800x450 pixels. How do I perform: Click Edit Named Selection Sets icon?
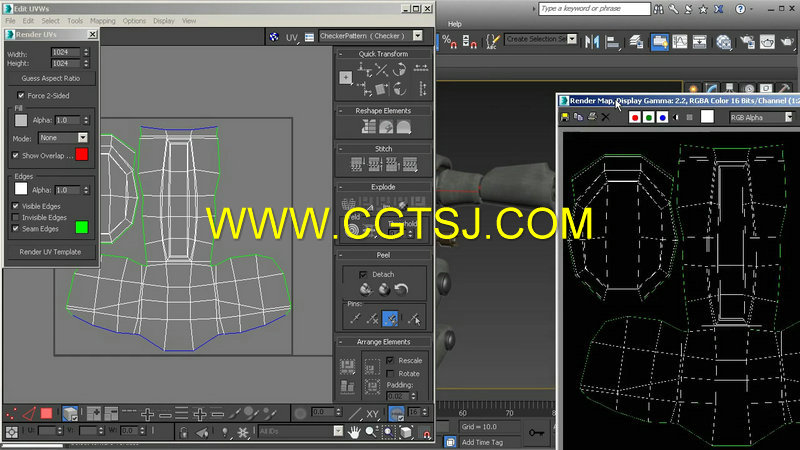point(492,41)
